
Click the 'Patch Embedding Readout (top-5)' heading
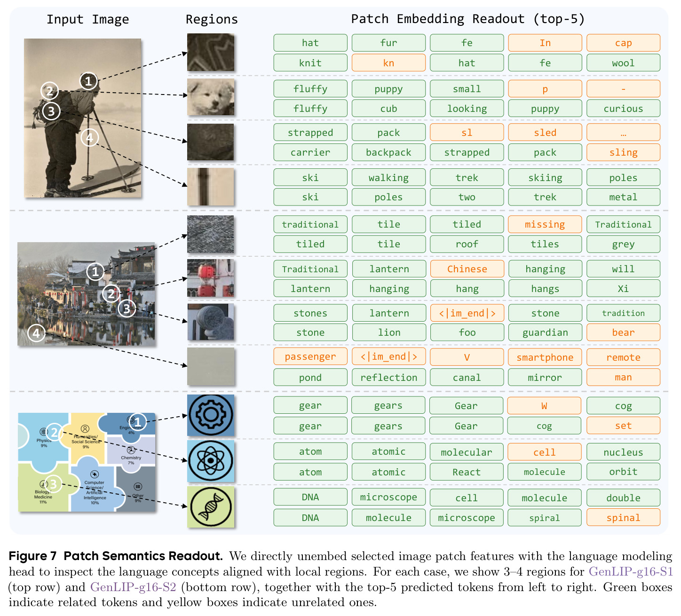pyautogui.click(x=468, y=19)
